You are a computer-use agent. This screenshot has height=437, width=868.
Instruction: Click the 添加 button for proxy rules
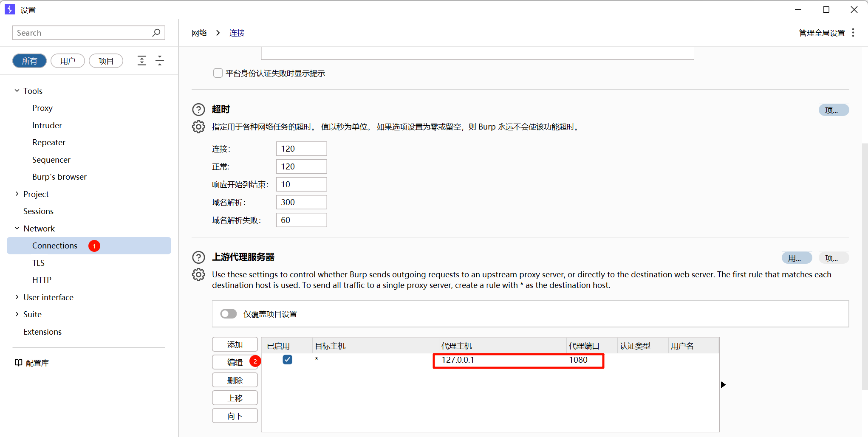tap(235, 344)
